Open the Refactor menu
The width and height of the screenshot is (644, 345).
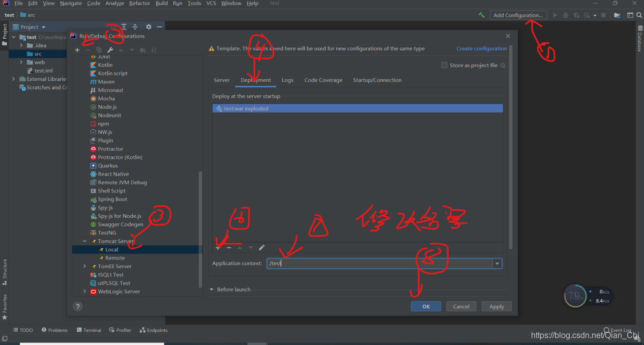(139, 3)
